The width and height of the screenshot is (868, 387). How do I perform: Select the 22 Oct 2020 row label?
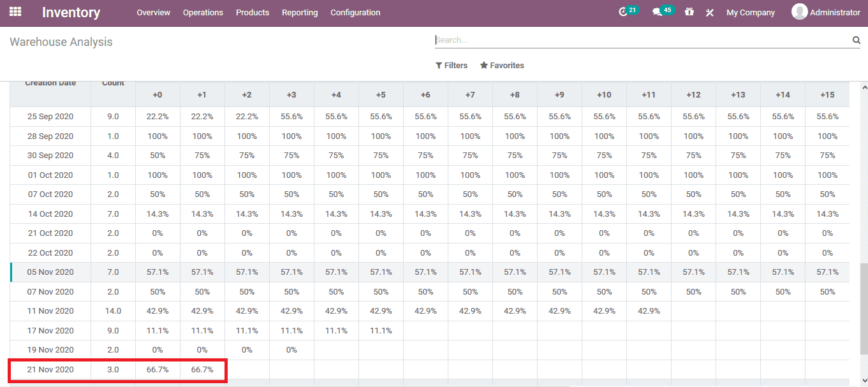click(50, 253)
